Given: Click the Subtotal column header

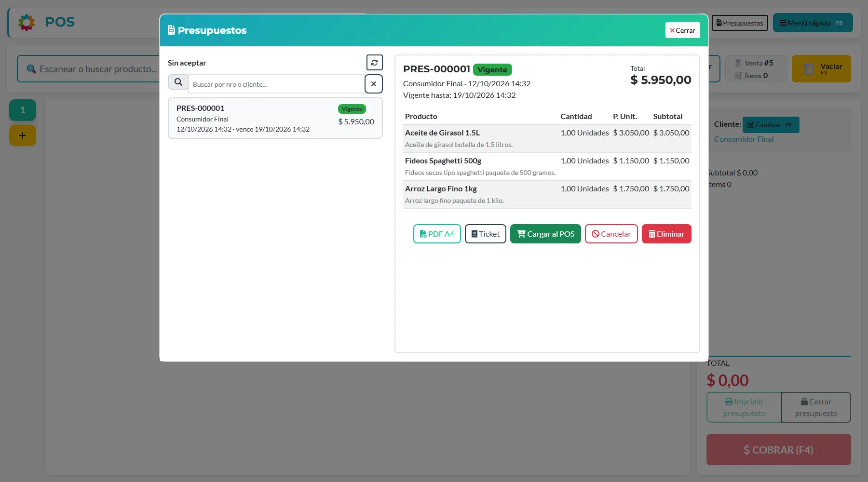Looking at the screenshot, I should coord(668,117).
